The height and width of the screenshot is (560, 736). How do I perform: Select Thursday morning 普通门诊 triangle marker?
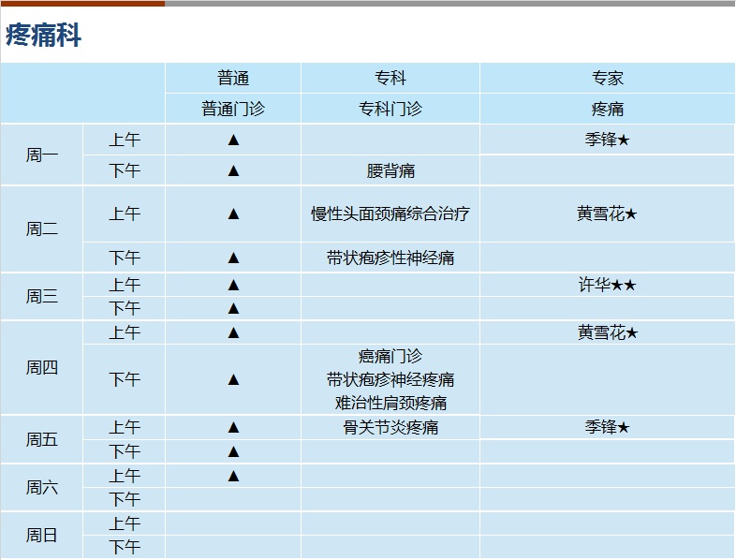coord(233,332)
